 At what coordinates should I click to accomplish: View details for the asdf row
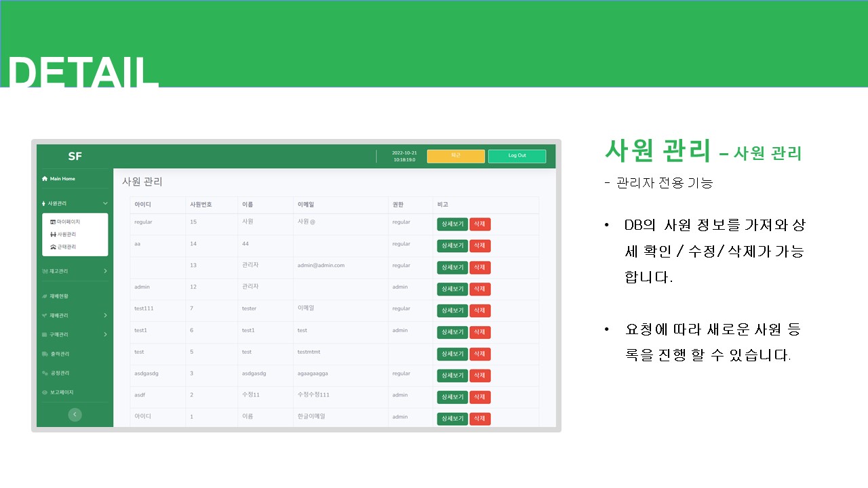point(452,397)
